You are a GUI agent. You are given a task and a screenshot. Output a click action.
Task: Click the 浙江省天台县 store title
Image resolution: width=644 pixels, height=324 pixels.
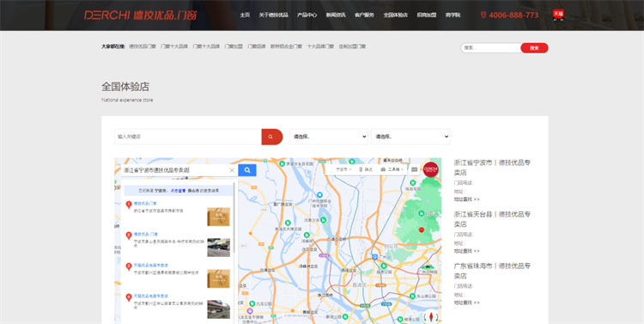492,219
